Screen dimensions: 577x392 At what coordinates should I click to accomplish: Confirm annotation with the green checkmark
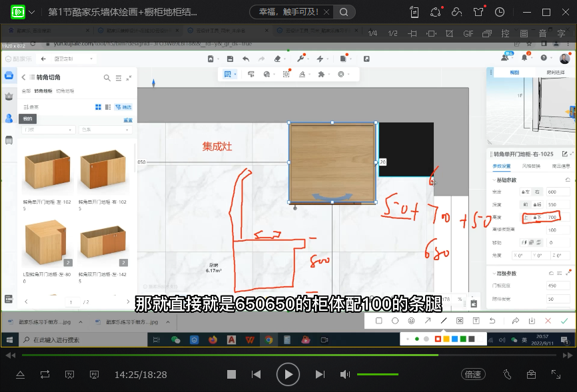click(x=564, y=321)
